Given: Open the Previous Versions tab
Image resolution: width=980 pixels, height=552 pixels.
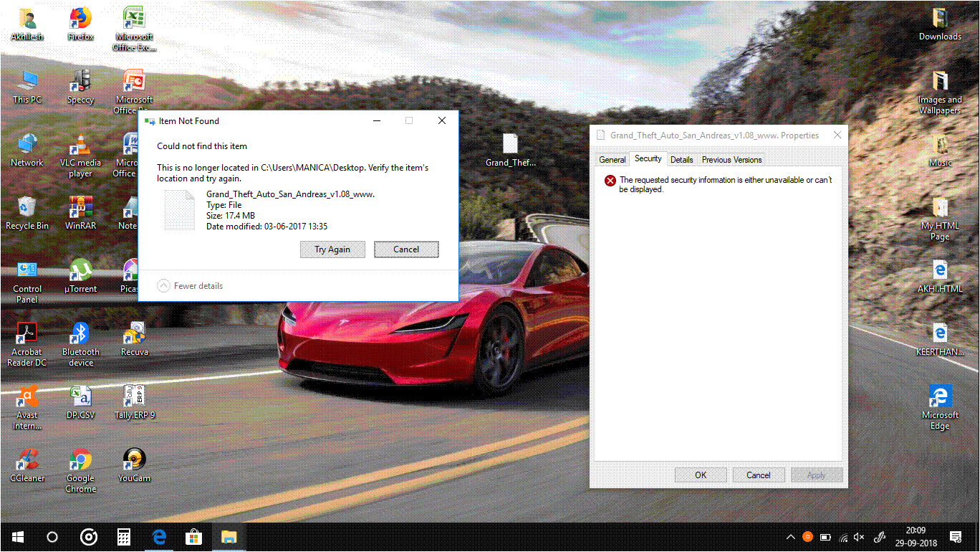Looking at the screenshot, I should click(x=732, y=160).
